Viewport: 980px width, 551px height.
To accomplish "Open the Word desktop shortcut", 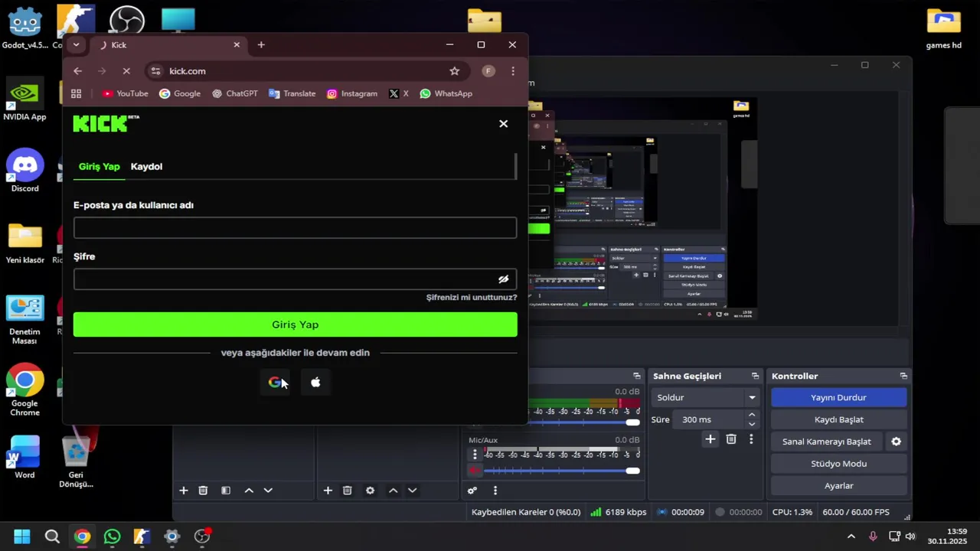I will click(24, 458).
